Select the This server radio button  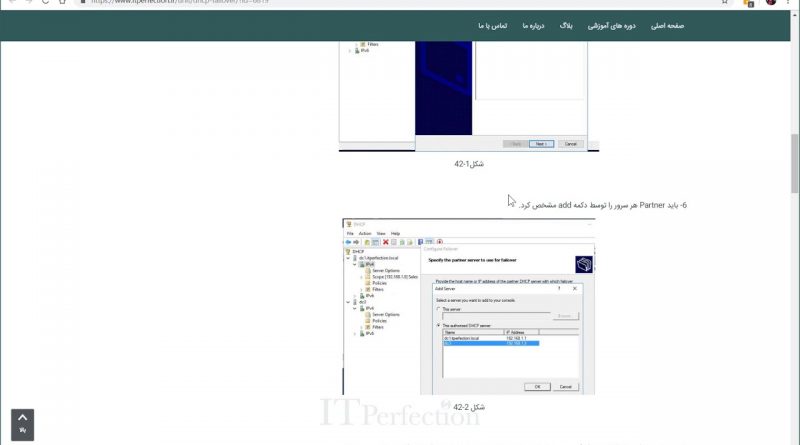pyautogui.click(x=438, y=309)
